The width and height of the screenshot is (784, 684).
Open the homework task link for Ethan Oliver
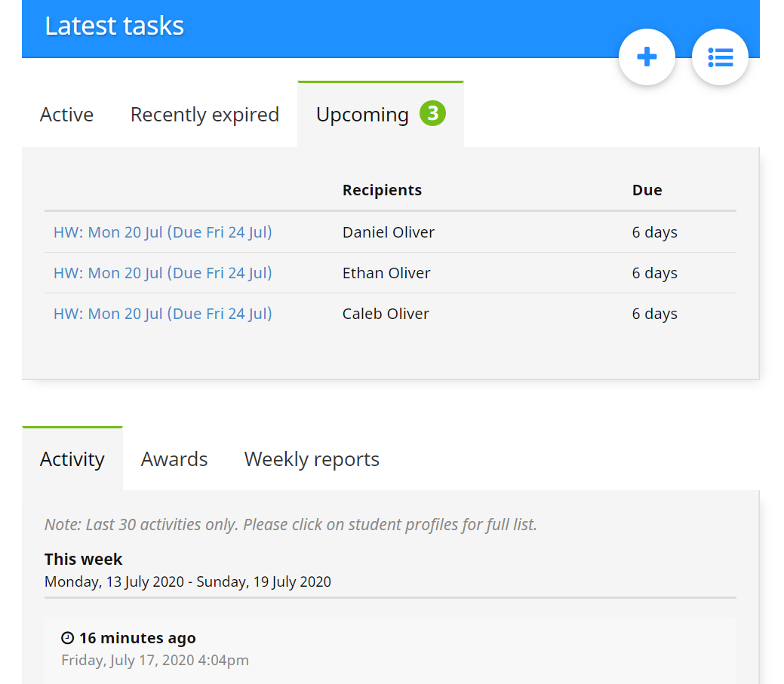(x=162, y=273)
